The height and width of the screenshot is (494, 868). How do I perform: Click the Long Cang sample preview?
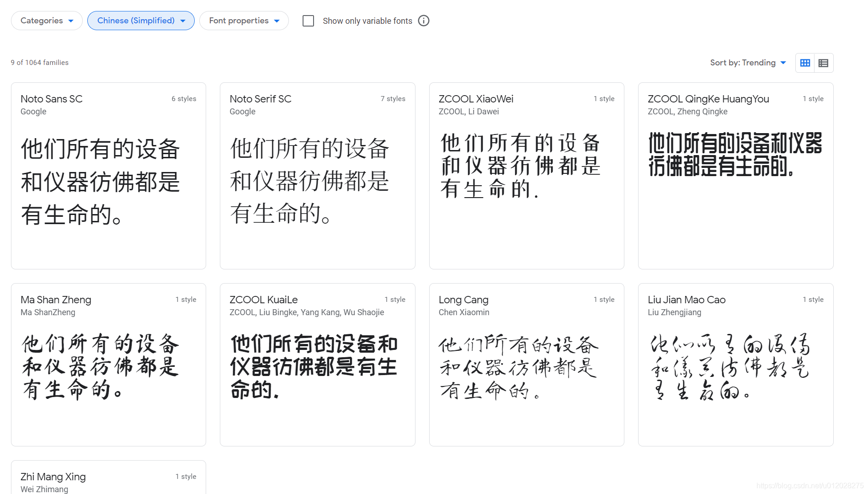pos(518,367)
